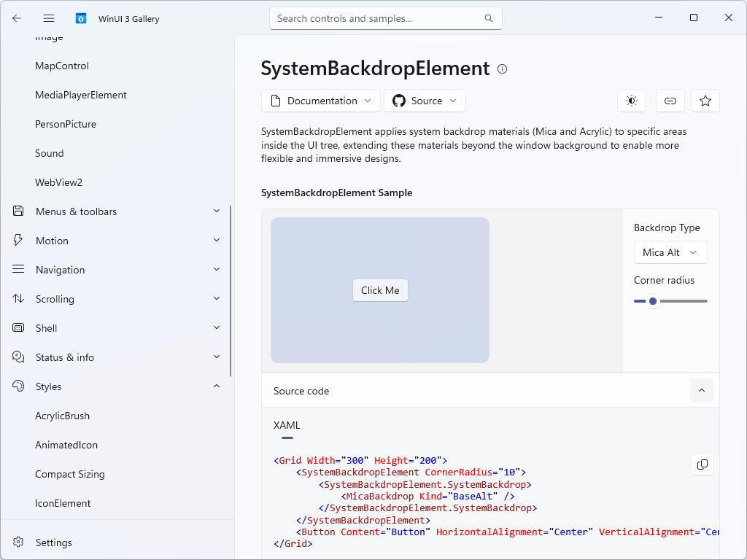Click the Status & info chat icon
Viewport: 747px width, 560px height.
(x=18, y=357)
